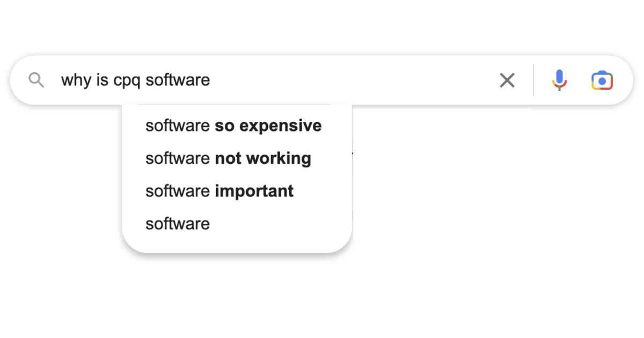Open the suggestions panel below the search bar

tap(236, 174)
